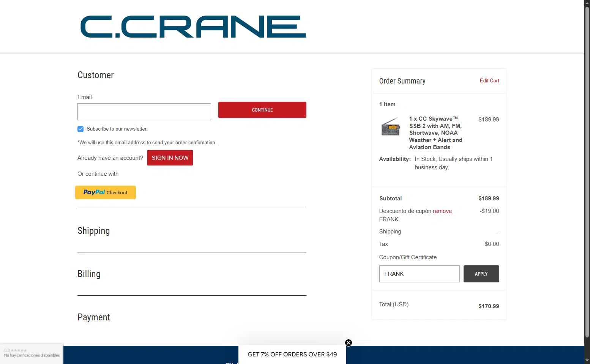Screen dimensions: 590x364
Task: Open the Edit Cart link
Action: click(x=489, y=80)
